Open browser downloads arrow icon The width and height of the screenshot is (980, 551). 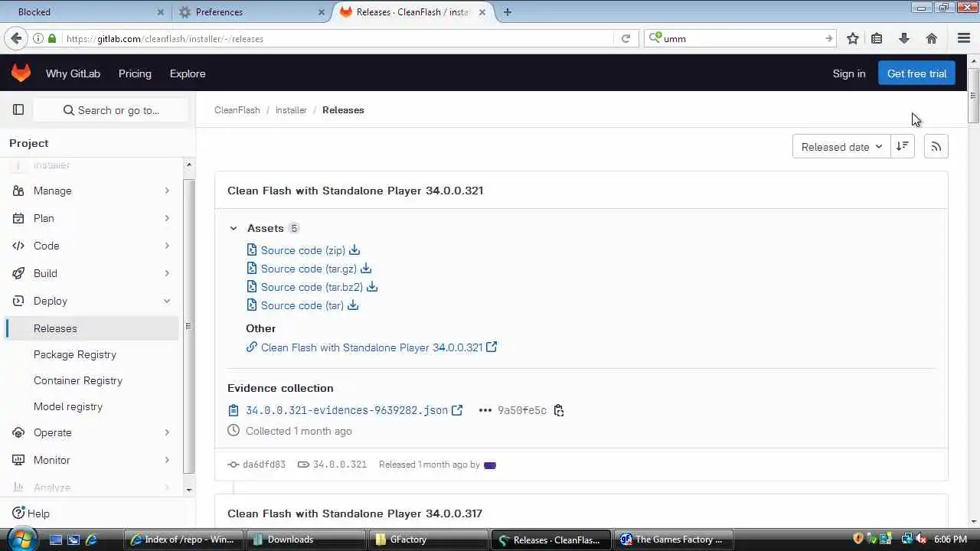[x=904, y=38]
